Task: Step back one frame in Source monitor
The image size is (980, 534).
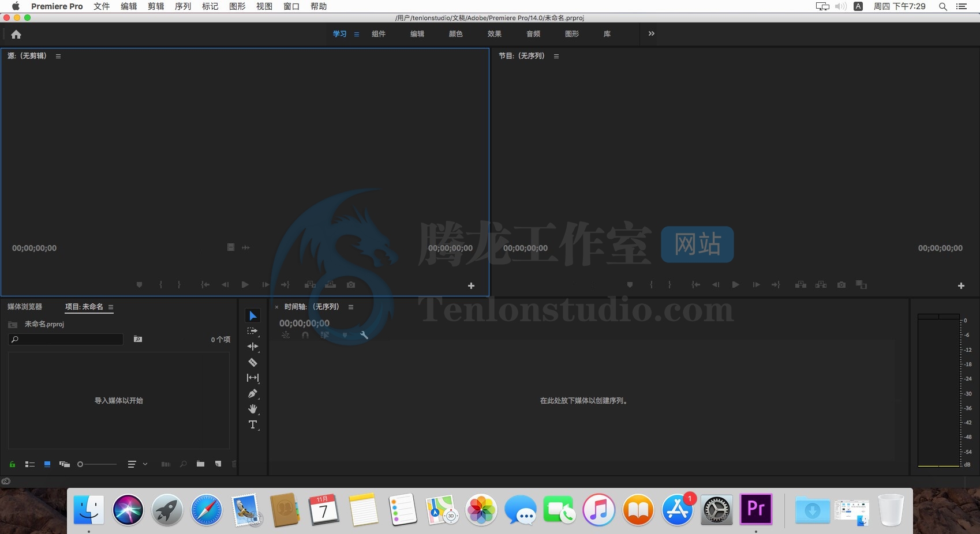Action: pos(225,285)
